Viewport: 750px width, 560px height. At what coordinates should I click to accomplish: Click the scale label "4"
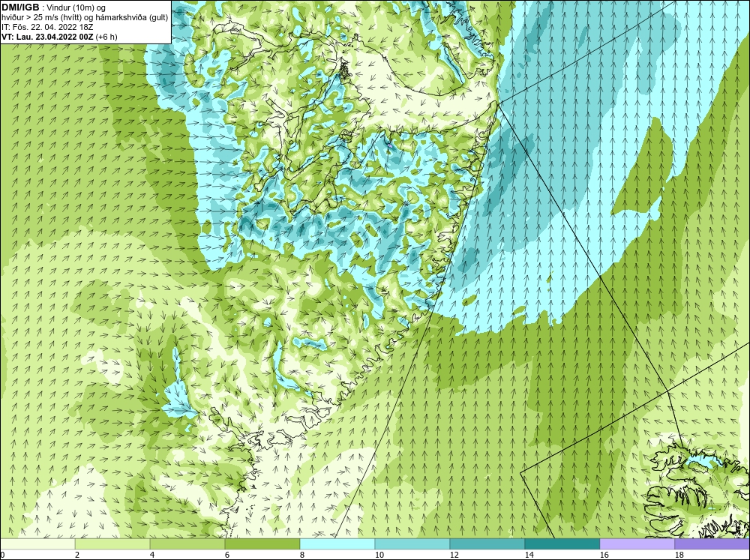tap(152, 555)
